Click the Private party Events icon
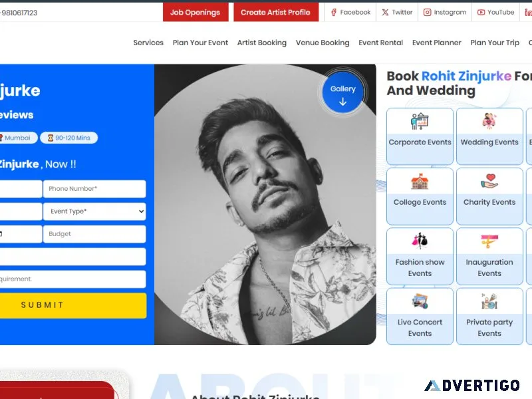 coord(489,301)
